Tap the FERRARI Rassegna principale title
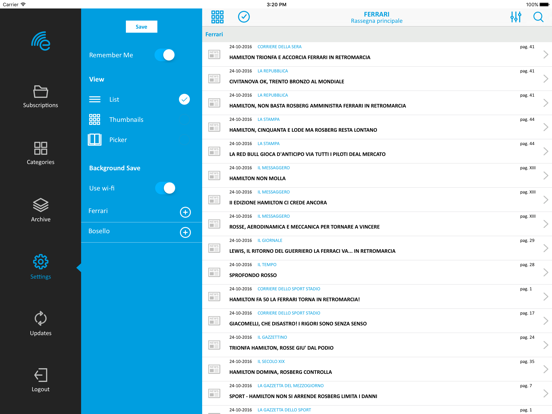The width and height of the screenshot is (552, 414). [376, 17]
